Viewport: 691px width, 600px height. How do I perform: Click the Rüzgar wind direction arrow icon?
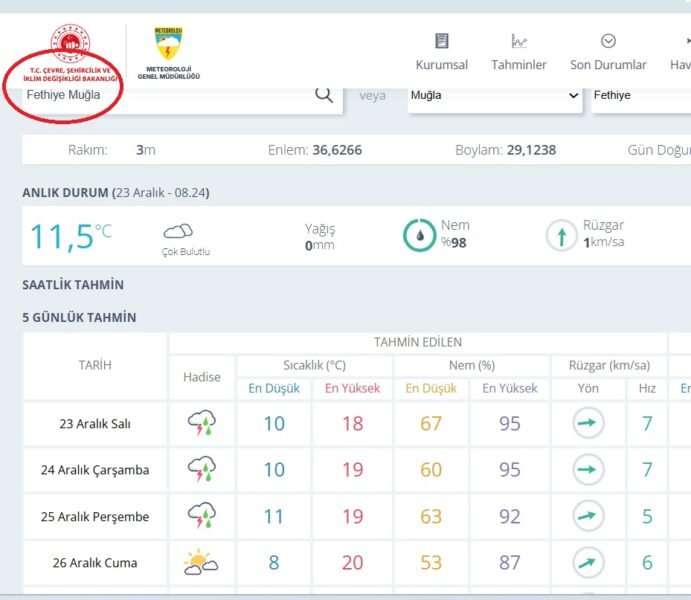(561, 235)
